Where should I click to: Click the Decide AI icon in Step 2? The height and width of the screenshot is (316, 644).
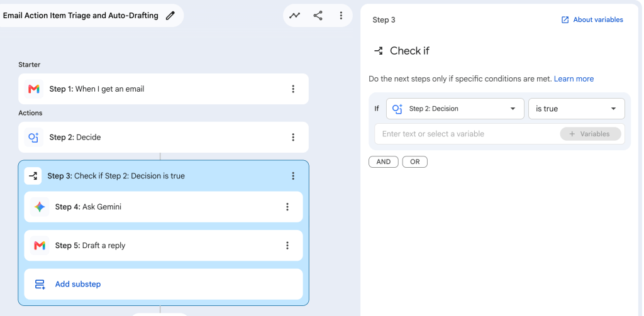(34, 138)
